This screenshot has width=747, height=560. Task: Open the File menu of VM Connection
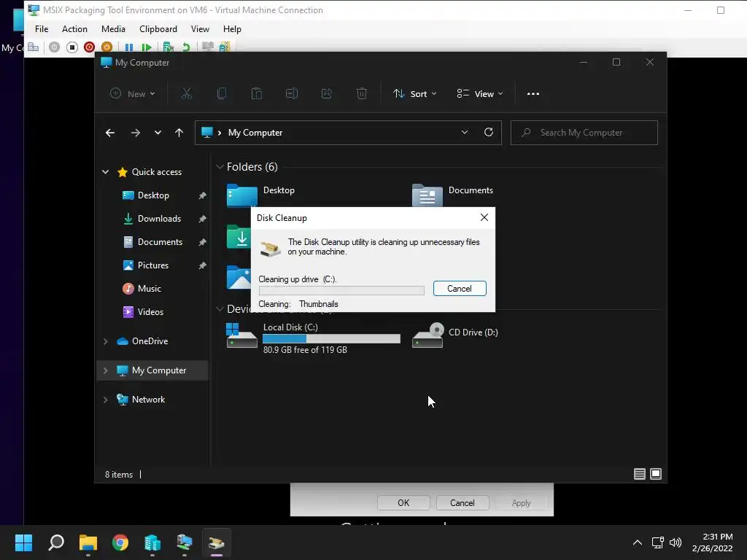pos(42,29)
